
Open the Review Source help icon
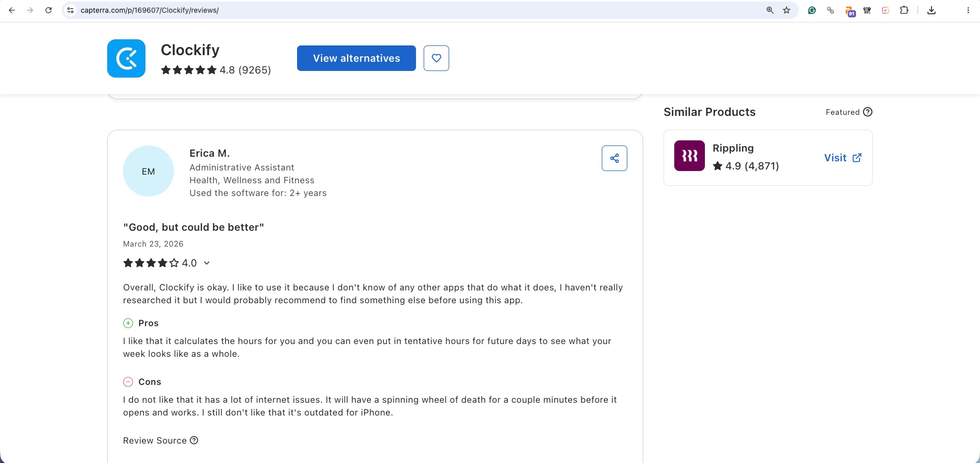(194, 440)
